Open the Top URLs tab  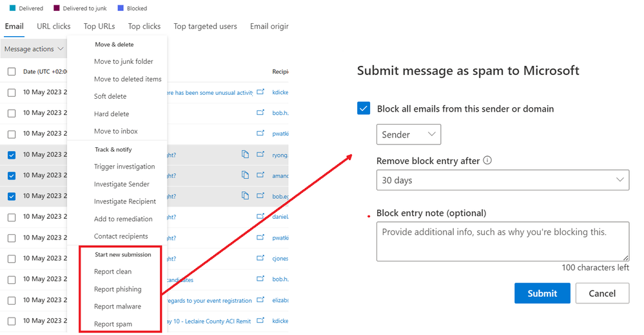point(99,26)
